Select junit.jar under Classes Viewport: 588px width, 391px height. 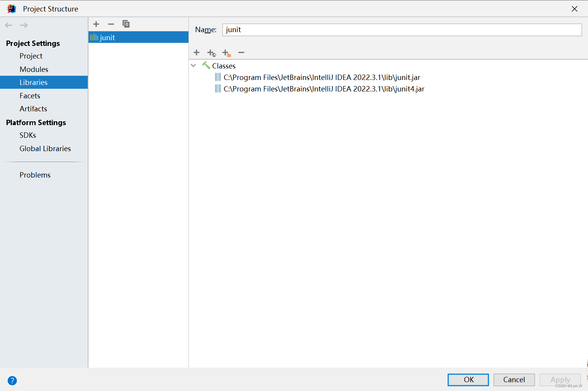pyautogui.click(x=321, y=77)
